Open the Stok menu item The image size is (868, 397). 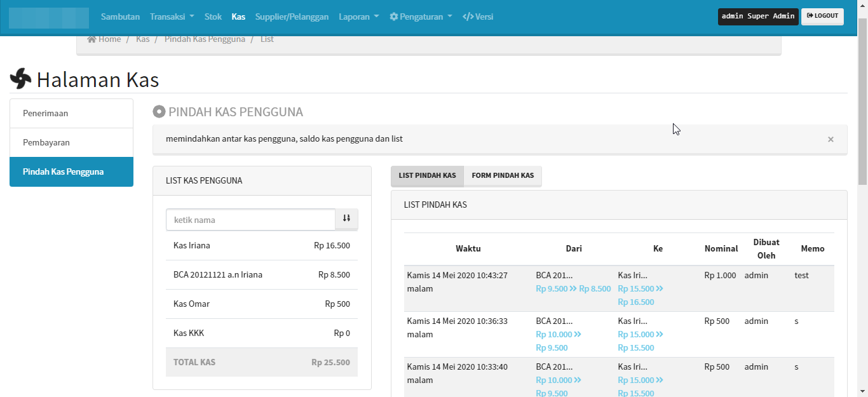pos(213,17)
